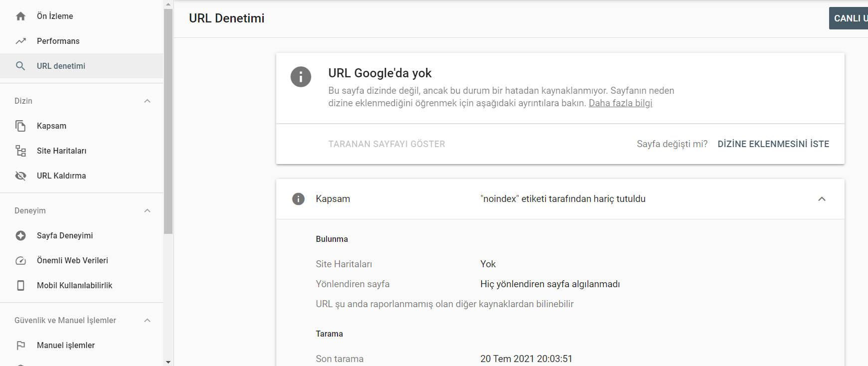This screenshot has width=868, height=366.
Task: Collapse Güvenlik ve Manuel İşlemler section
Action: 147,320
